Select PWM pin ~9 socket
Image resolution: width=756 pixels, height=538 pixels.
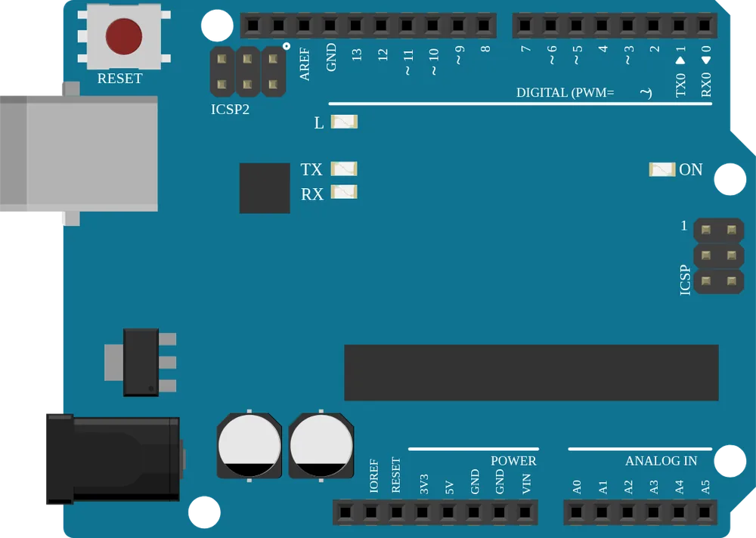click(x=458, y=25)
